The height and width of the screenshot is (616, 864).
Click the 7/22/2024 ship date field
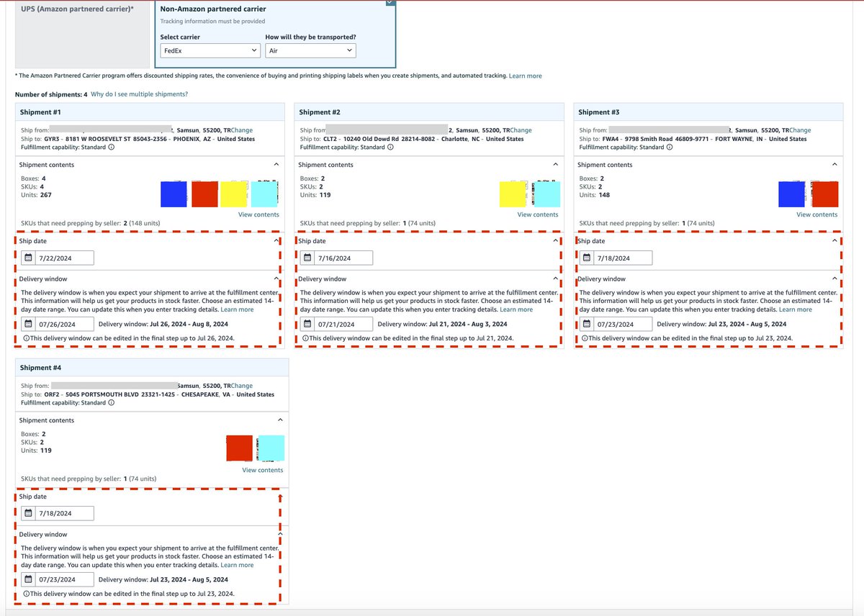pos(58,258)
